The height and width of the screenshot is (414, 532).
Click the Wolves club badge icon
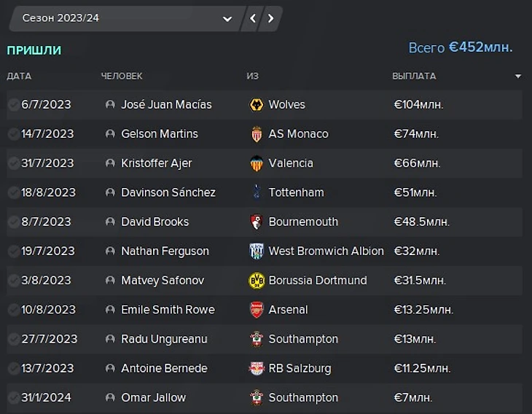pyautogui.click(x=256, y=105)
